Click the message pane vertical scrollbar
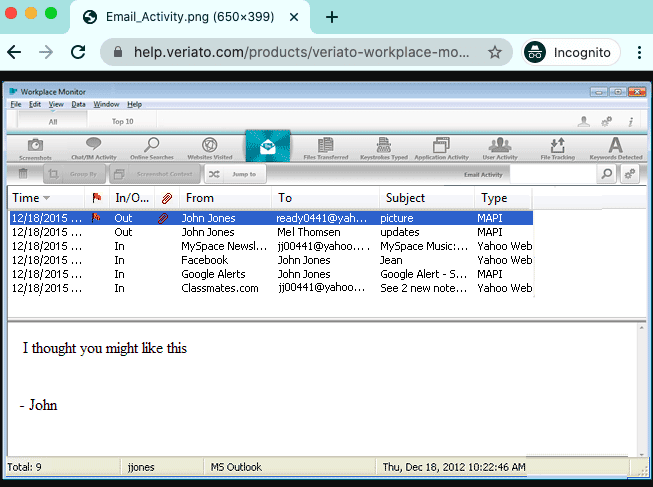Image resolution: width=653 pixels, height=487 pixels. point(641,390)
